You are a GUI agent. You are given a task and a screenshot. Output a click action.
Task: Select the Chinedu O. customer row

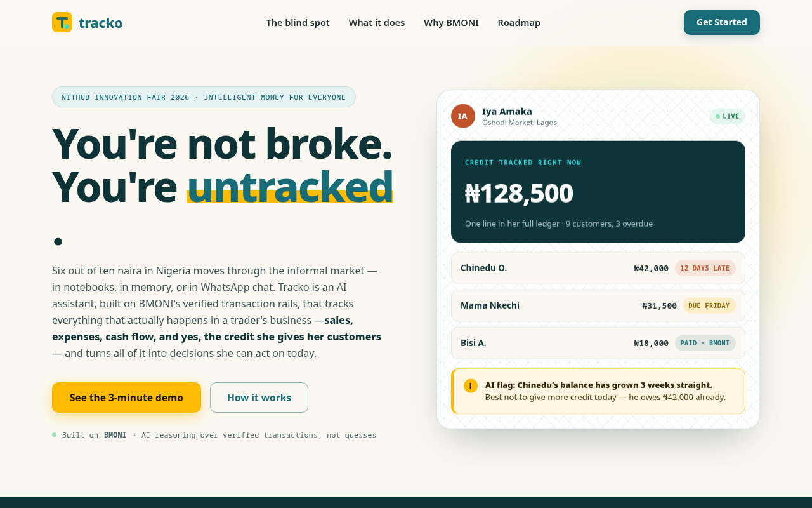coord(598,268)
